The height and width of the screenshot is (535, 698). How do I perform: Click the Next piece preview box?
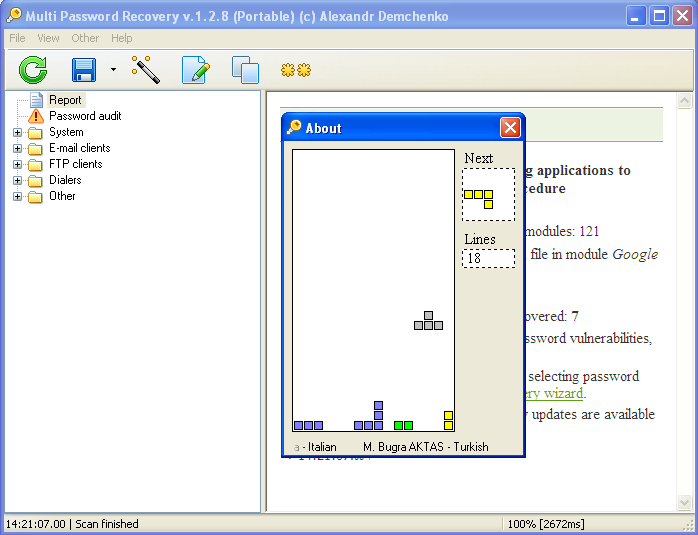tap(488, 195)
